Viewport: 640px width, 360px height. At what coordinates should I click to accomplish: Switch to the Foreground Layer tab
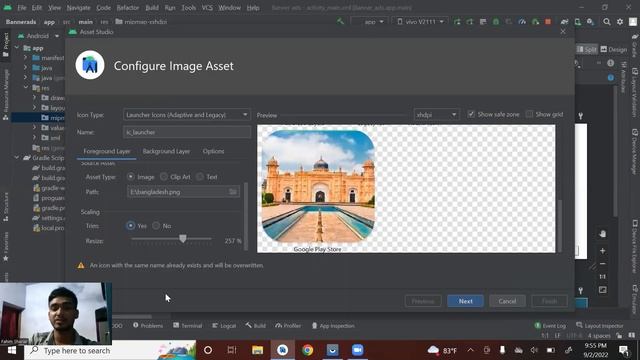107,151
